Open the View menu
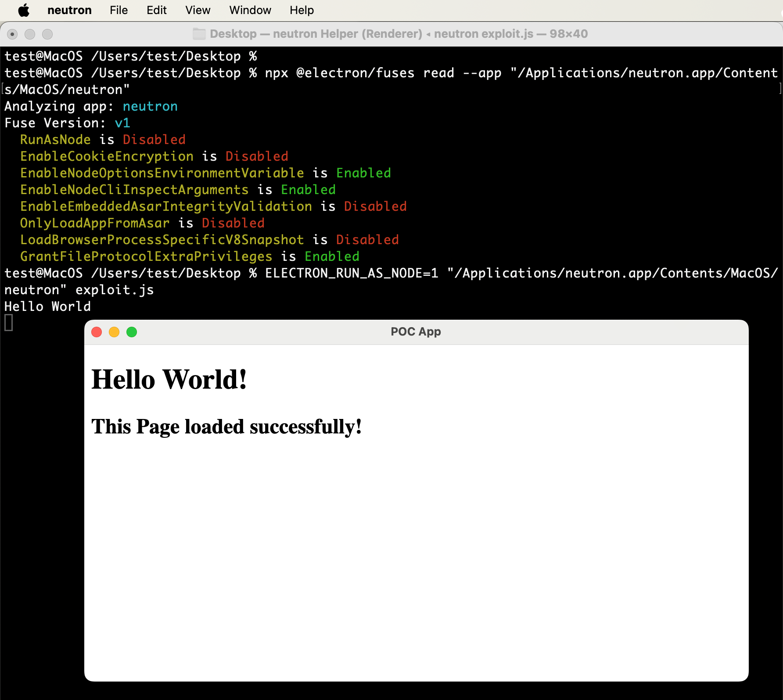This screenshot has height=700, width=783. [x=198, y=10]
